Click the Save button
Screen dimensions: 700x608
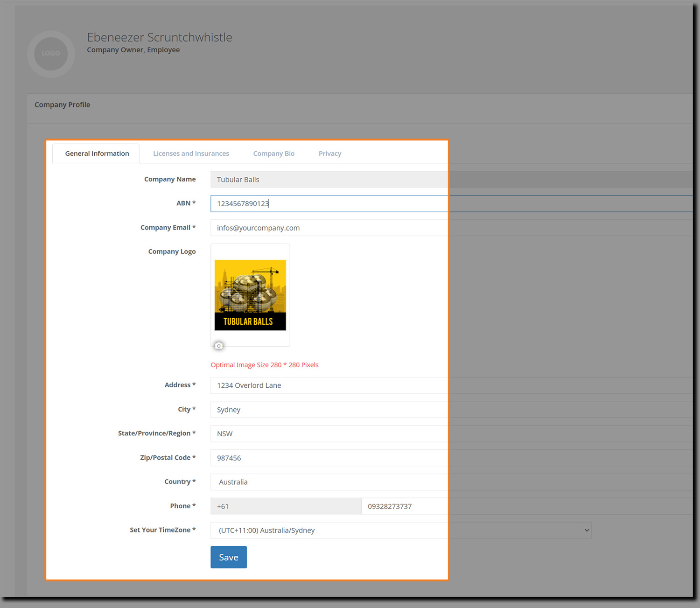229,557
